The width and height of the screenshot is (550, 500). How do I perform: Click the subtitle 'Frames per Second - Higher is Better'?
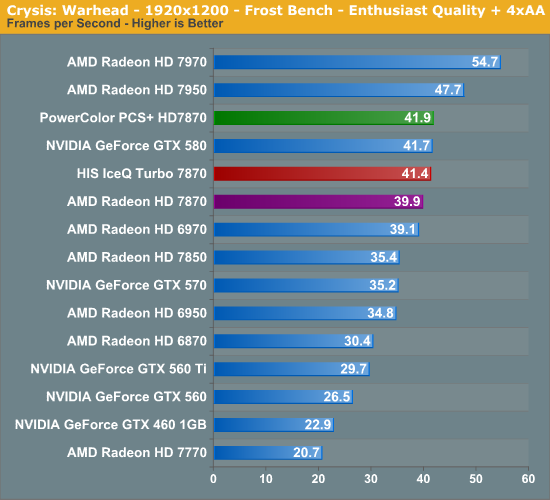tap(115, 24)
